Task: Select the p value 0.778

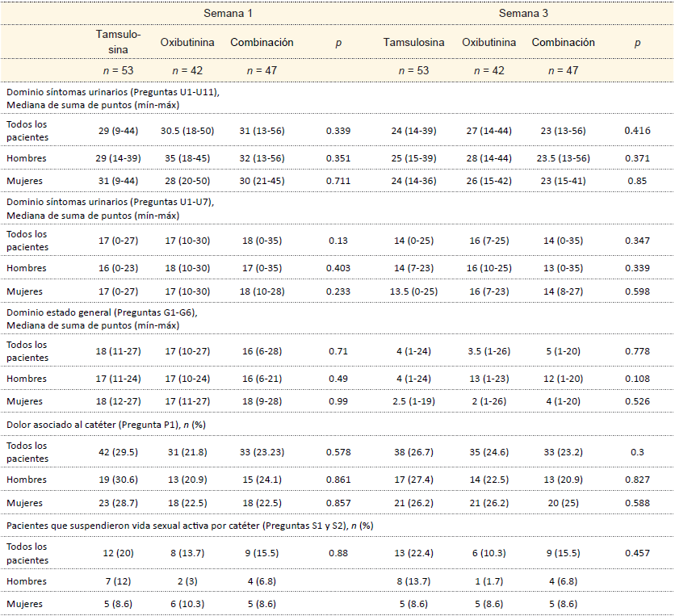Action: click(x=637, y=351)
